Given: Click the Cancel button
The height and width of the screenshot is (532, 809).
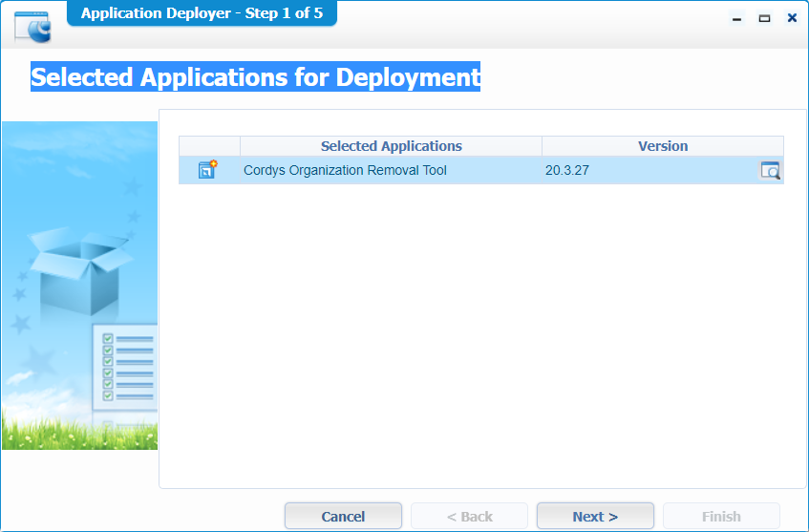Looking at the screenshot, I should [x=343, y=516].
